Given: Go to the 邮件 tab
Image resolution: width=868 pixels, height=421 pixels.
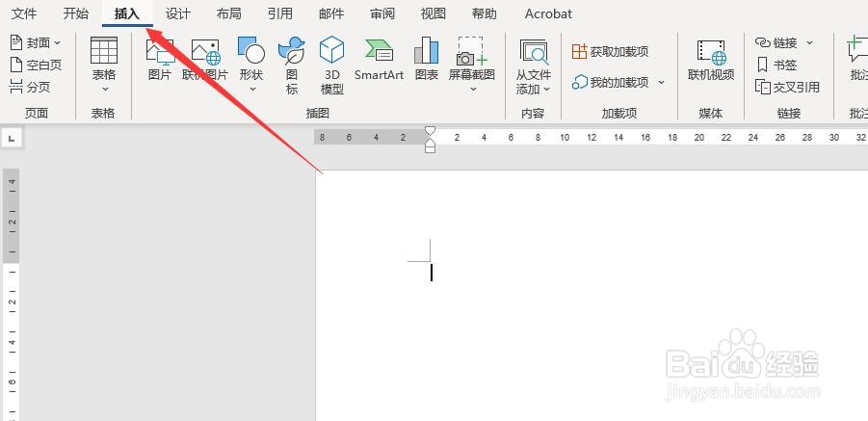Looking at the screenshot, I should 331,13.
